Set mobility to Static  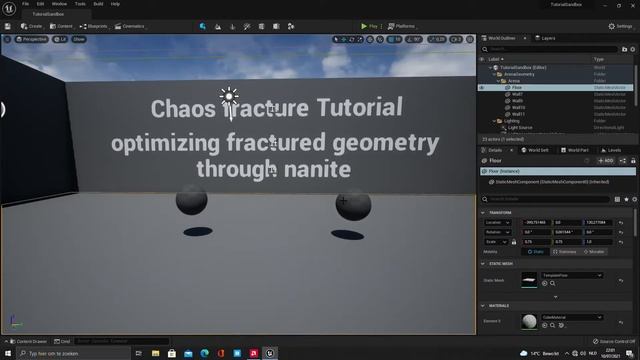pos(535,252)
